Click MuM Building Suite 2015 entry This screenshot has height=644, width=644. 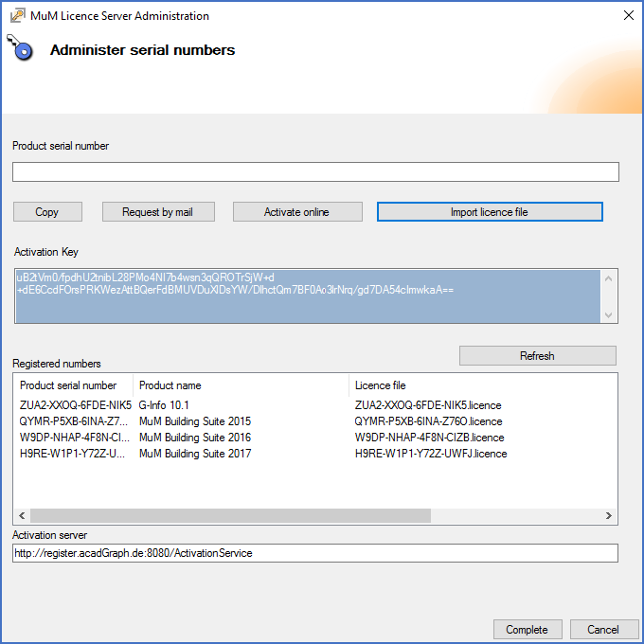[x=195, y=421]
